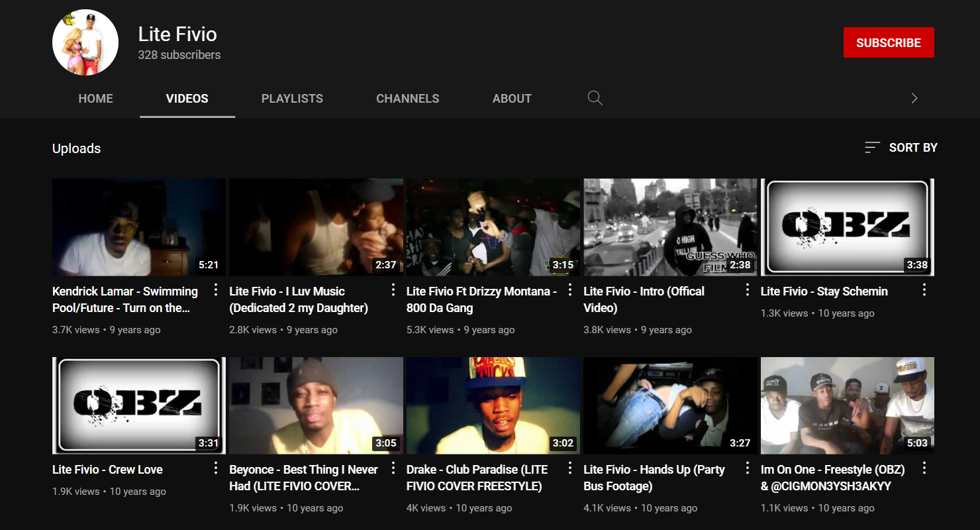
Task: Switch to the Playlists tab
Action: [292, 98]
